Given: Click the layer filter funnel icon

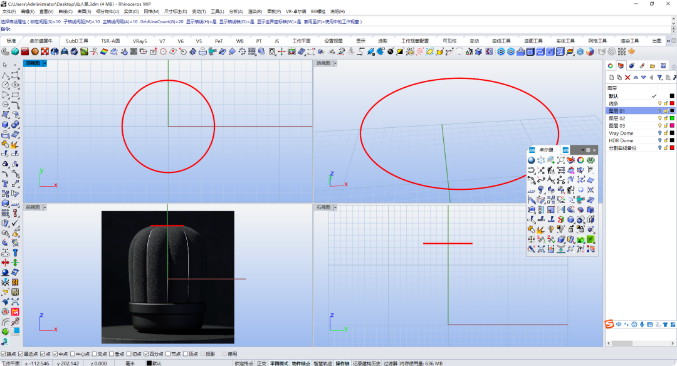Looking at the screenshot, I should (660, 78).
